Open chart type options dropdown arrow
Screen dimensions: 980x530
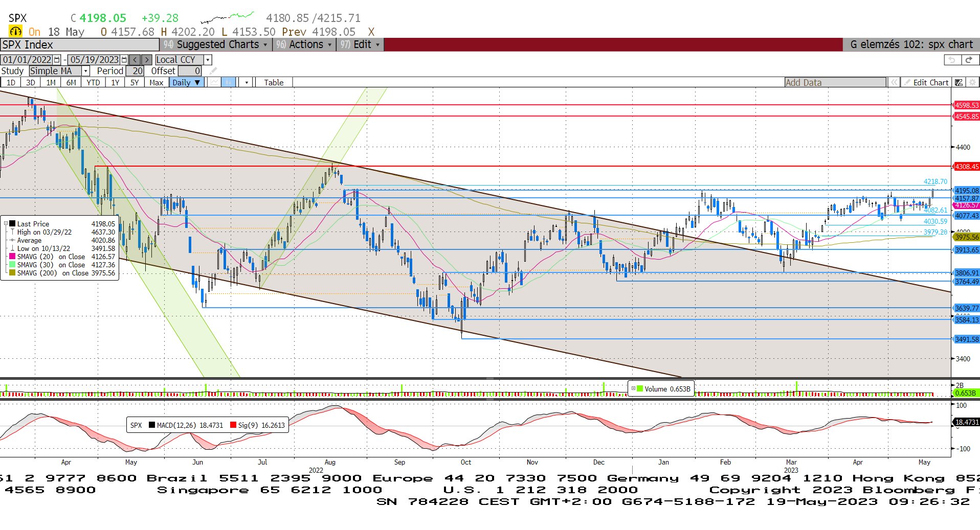247,82
